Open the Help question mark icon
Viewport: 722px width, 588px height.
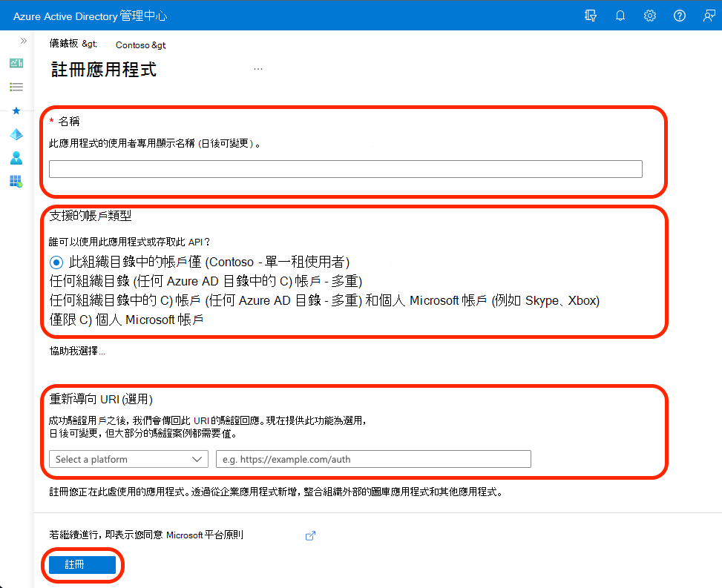click(679, 15)
